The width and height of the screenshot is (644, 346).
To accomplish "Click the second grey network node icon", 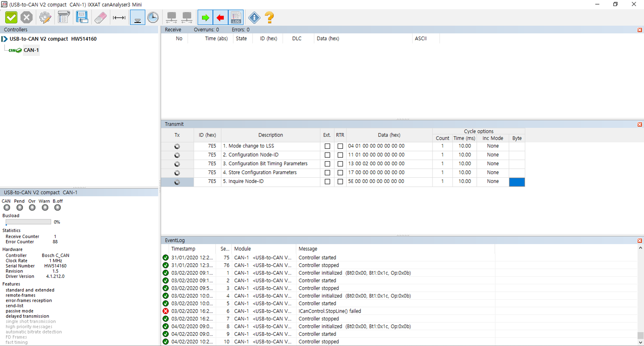I will click(x=187, y=17).
